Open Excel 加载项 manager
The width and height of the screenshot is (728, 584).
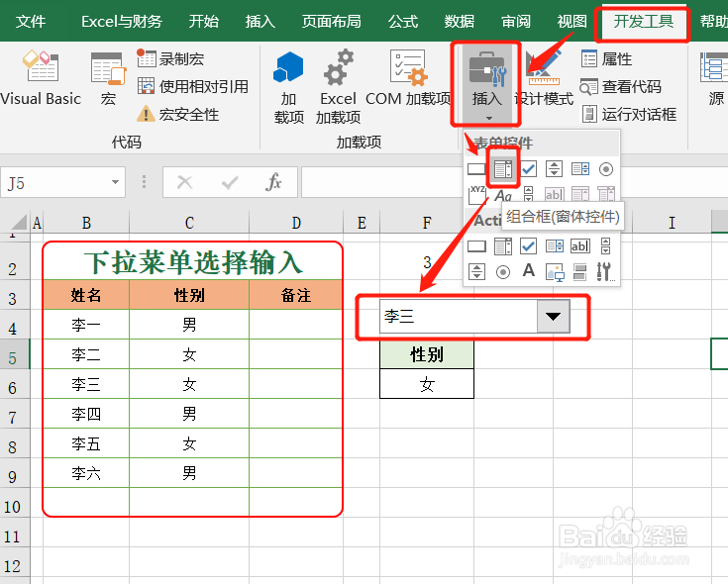pyautogui.click(x=338, y=87)
